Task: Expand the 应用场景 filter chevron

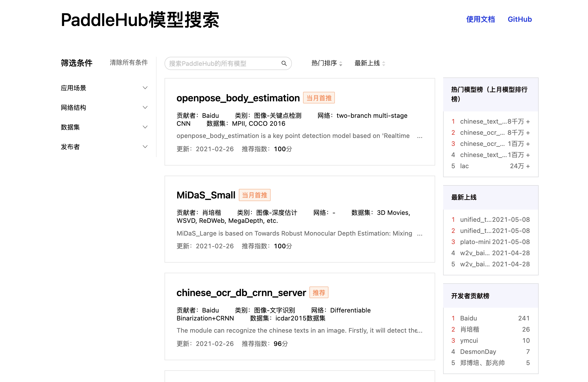Action: pyautogui.click(x=145, y=88)
